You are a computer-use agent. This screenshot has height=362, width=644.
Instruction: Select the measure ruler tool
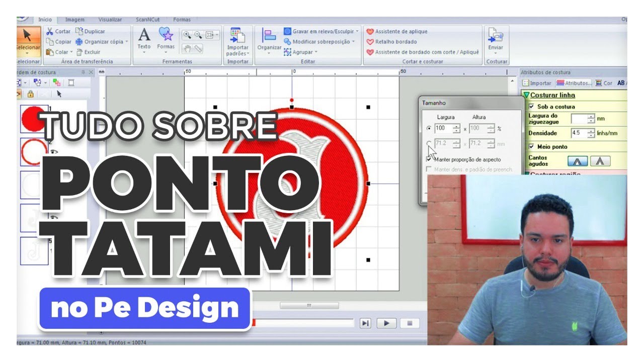198,49
